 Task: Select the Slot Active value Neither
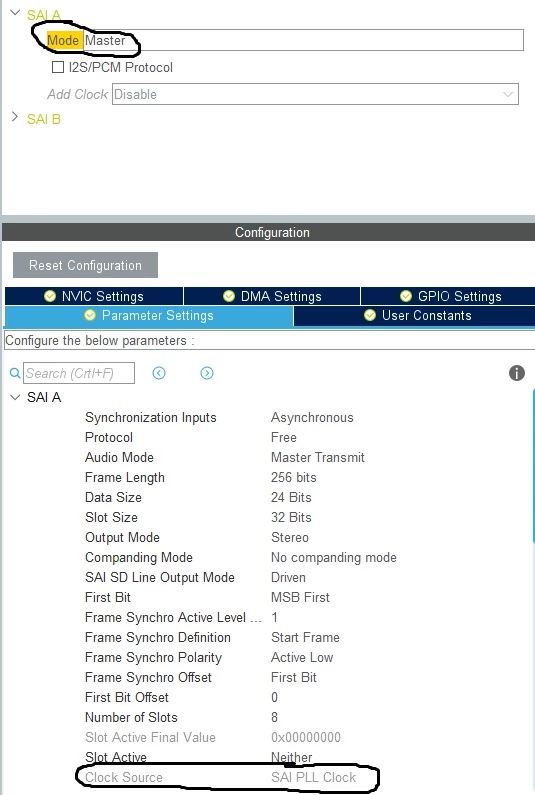point(292,757)
